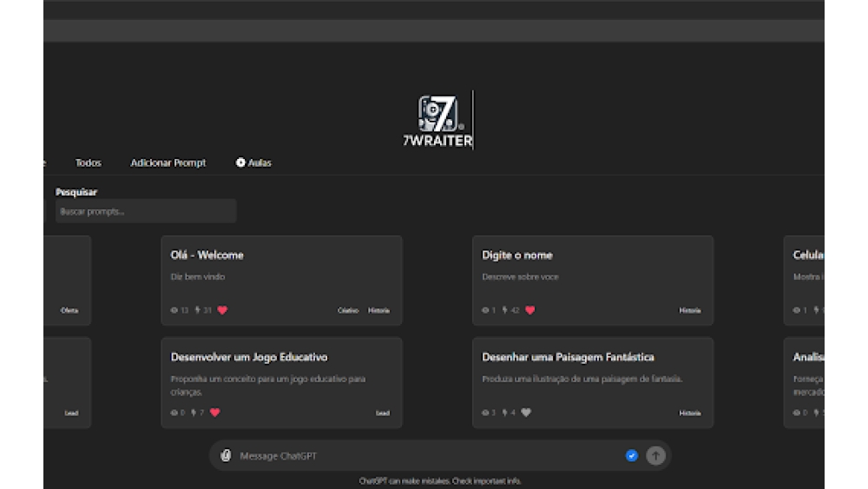Unfavorite Olá - Welcome with heart icon
The width and height of the screenshot is (868, 489).
[x=222, y=310]
